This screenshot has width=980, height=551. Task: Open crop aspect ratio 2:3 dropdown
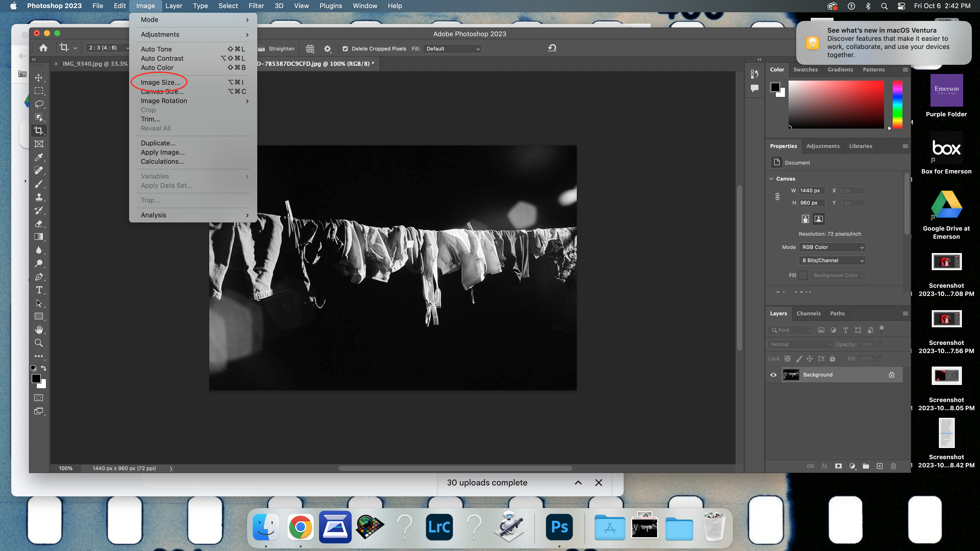coord(108,48)
